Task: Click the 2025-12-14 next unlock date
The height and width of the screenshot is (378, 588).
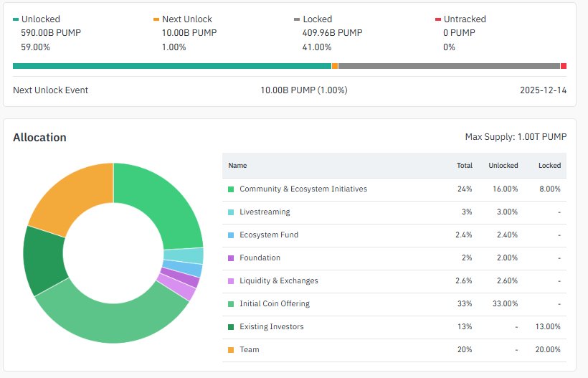Action: pos(543,90)
